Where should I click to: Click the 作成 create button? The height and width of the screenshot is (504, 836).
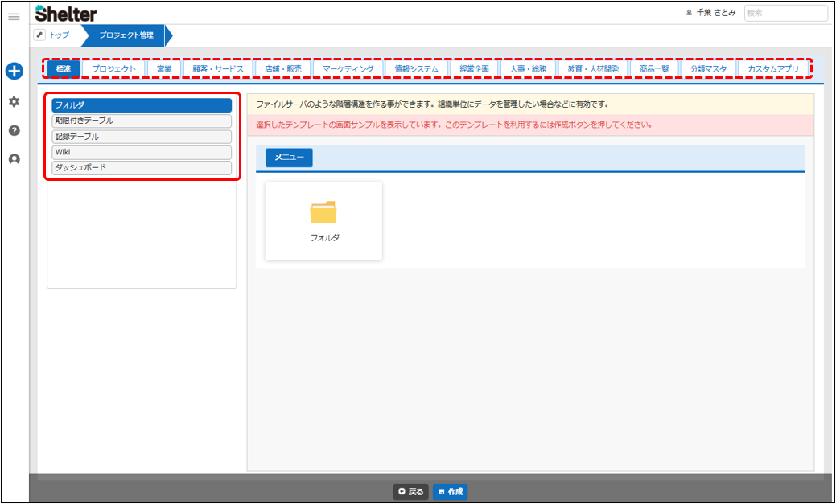pyautogui.click(x=450, y=492)
